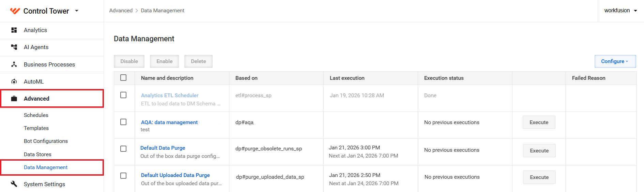The image size is (644, 192).
Task: Tick the AQA: data management checkbox
Action: point(123,122)
